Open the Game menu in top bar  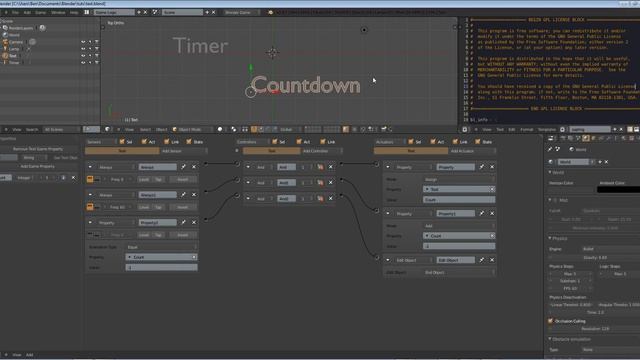(x=40, y=12)
